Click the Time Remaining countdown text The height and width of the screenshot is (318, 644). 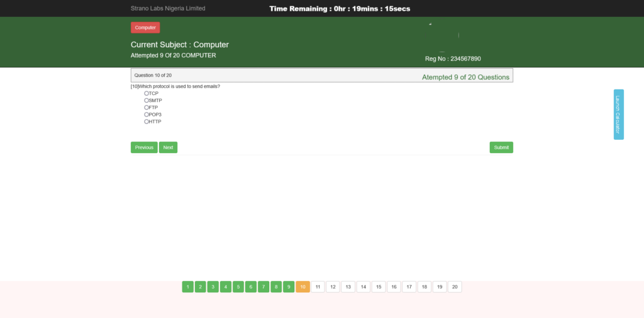pyautogui.click(x=340, y=9)
